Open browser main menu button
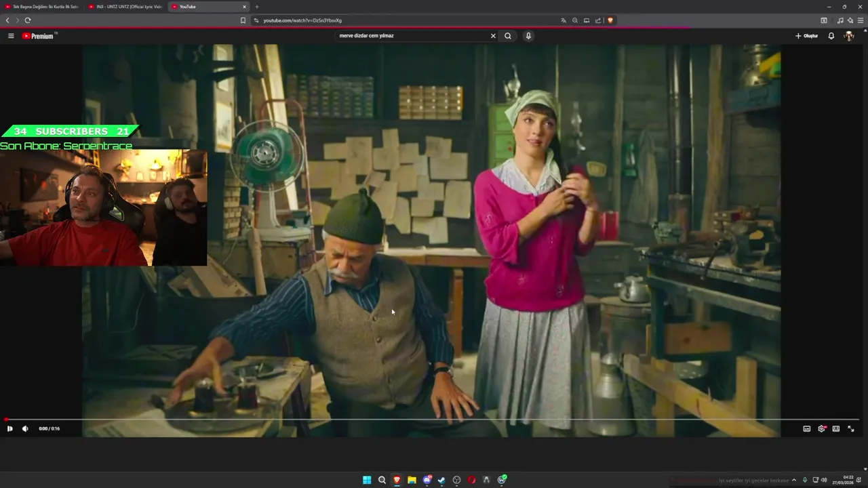 point(861,20)
